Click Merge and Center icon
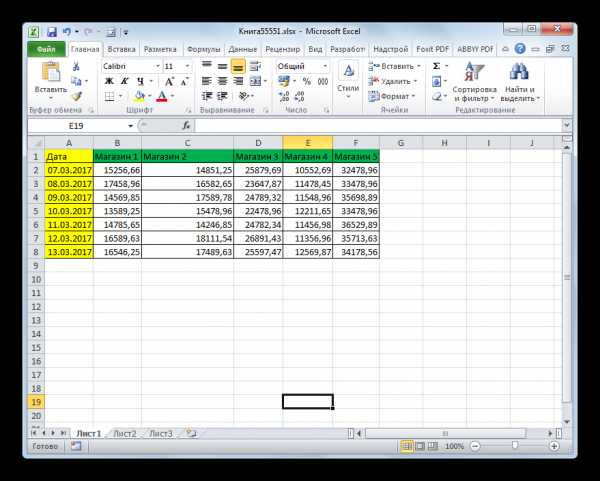600x481 pixels. tap(255, 81)
